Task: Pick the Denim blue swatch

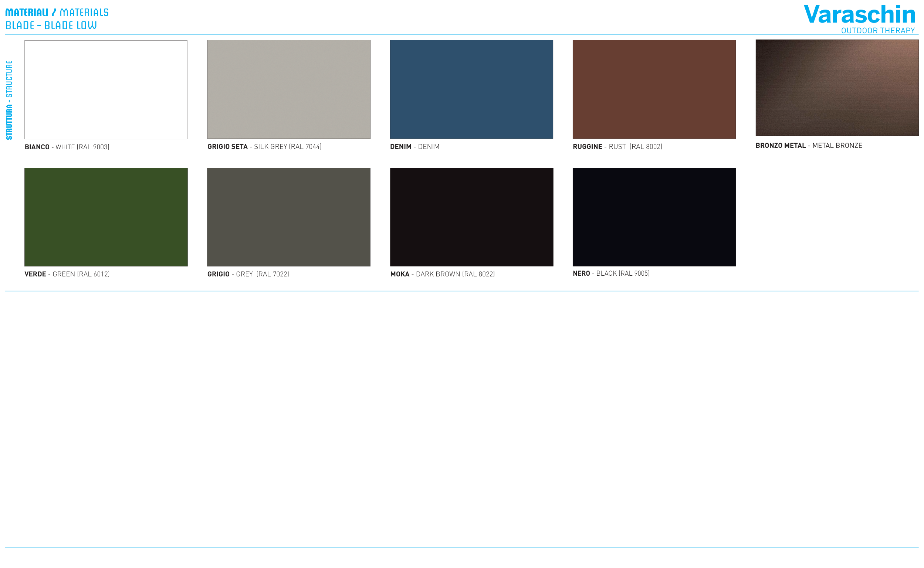Action: point(471,89)
